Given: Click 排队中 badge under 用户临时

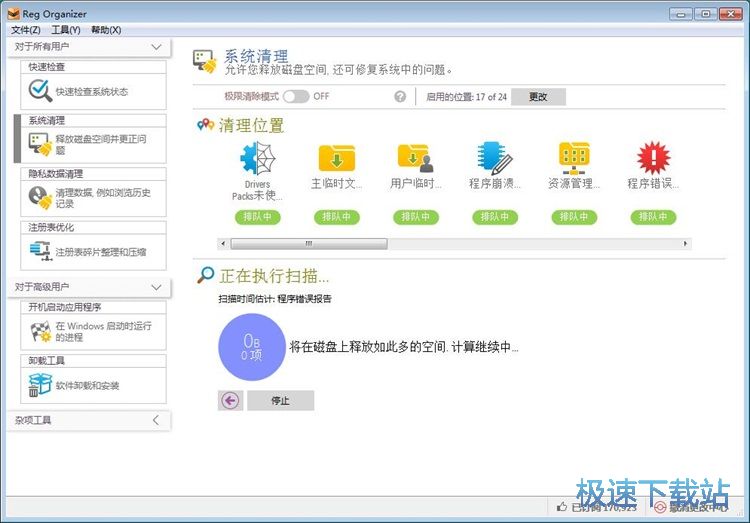Looking at the screenshot, I should pyautogui.click(x=416, y=217).
